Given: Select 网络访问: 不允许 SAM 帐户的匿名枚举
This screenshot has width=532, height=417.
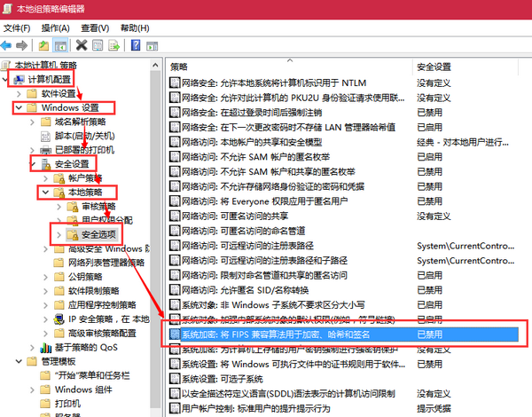Looking at the screenshot, I should (x=256, y=157).
